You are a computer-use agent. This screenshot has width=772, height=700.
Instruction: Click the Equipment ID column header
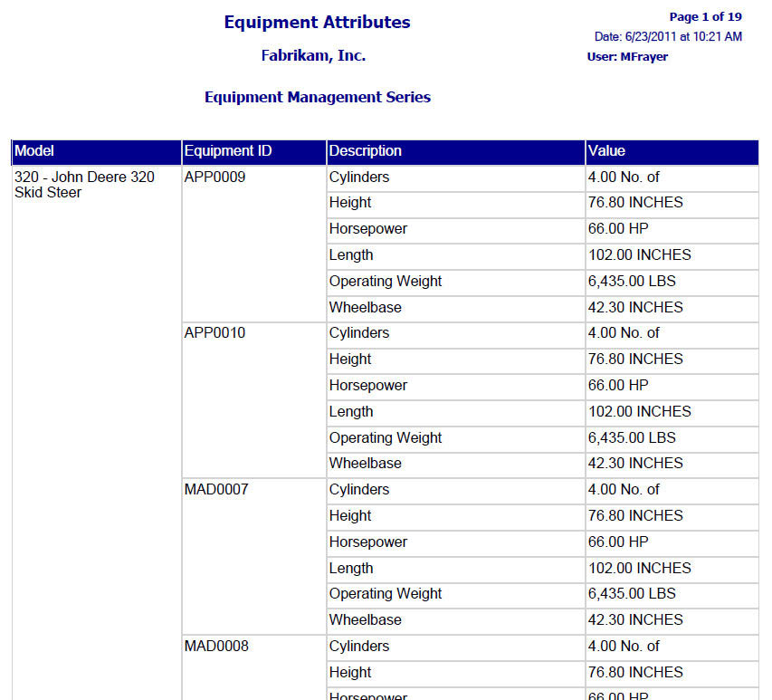pyautogui.click(x=228, y=151)
